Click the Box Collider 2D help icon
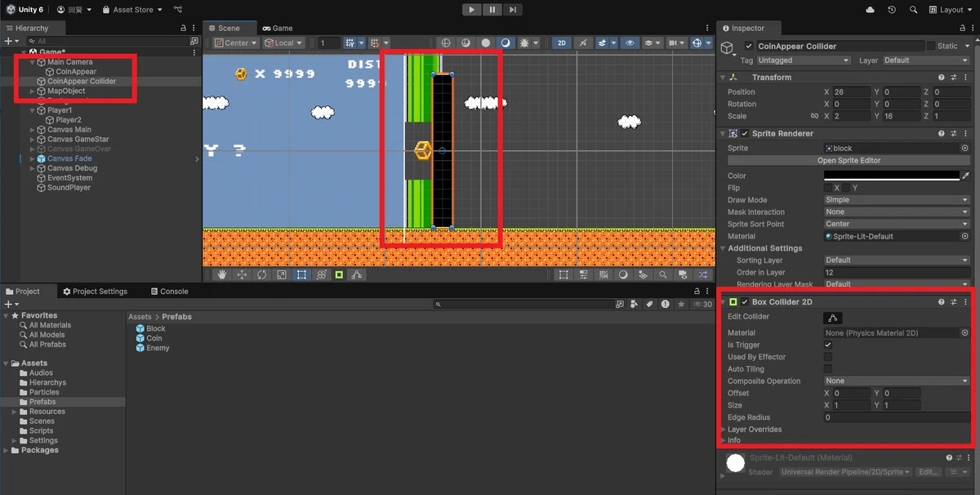Screen dimensions: 980x495 point(941,302)
